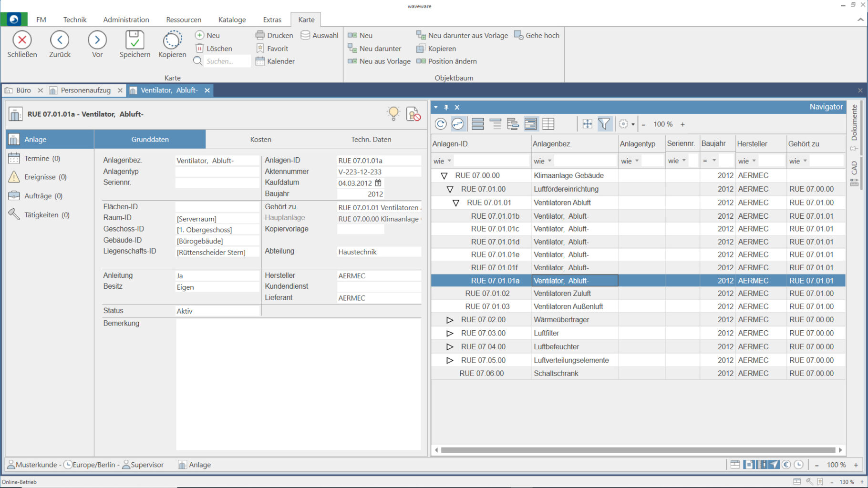Refresh the Navigator tree view
Screen dimensions: 868x488
[x=441, y=124]
